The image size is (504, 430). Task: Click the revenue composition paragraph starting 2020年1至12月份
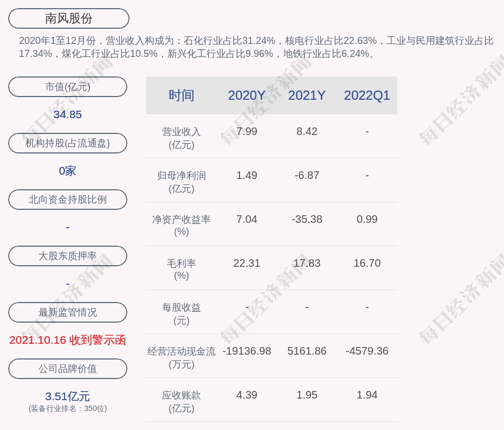pos(256,47)
